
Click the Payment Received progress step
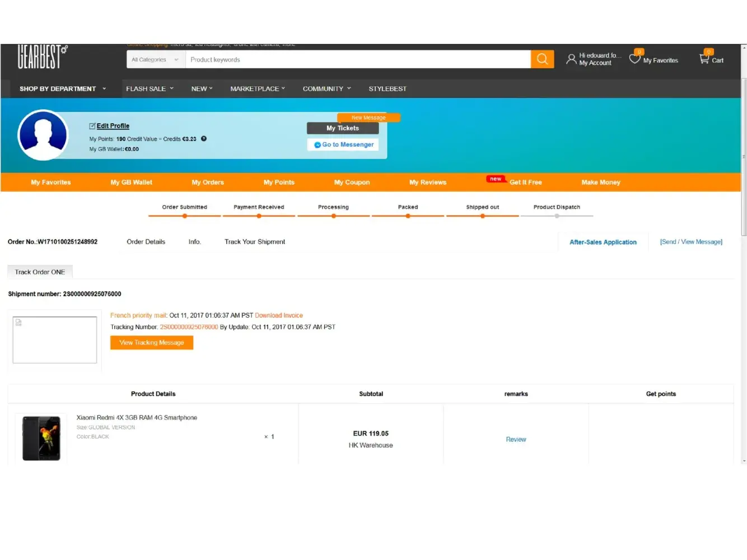click(259, 211)
